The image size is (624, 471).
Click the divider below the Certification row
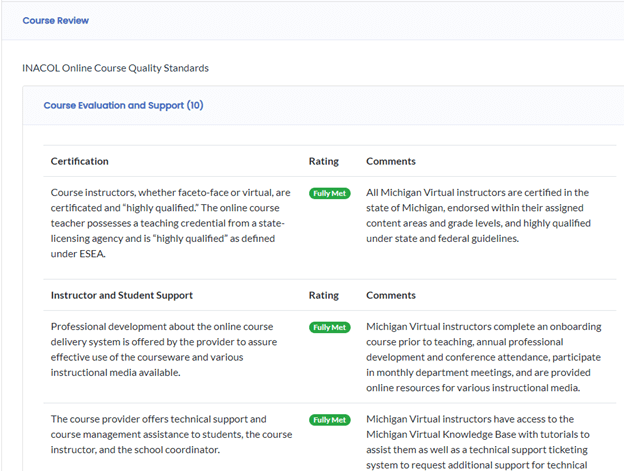(330, 279)
